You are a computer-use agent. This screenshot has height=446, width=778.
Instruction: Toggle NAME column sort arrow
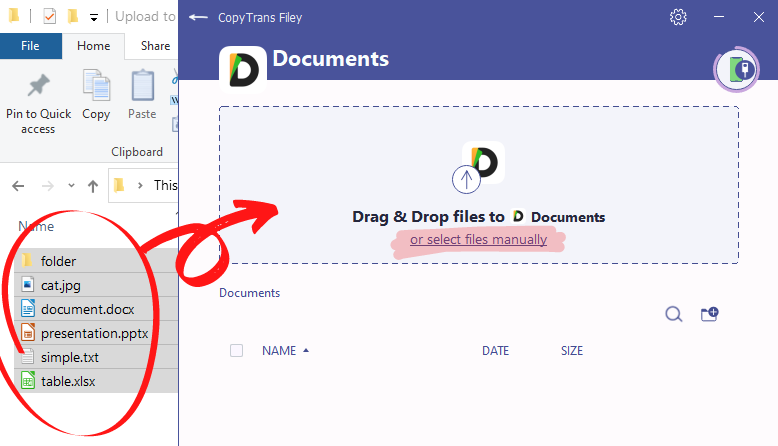(x=306, y=350)
